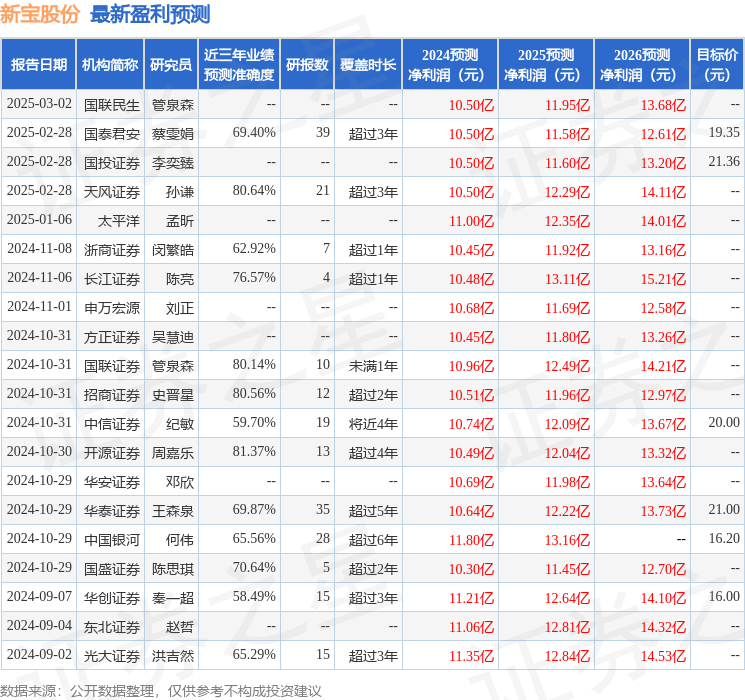This screenshot has height=700, width=745.
Task: Select institution 招商证券
Action: (x=112, y=394)
